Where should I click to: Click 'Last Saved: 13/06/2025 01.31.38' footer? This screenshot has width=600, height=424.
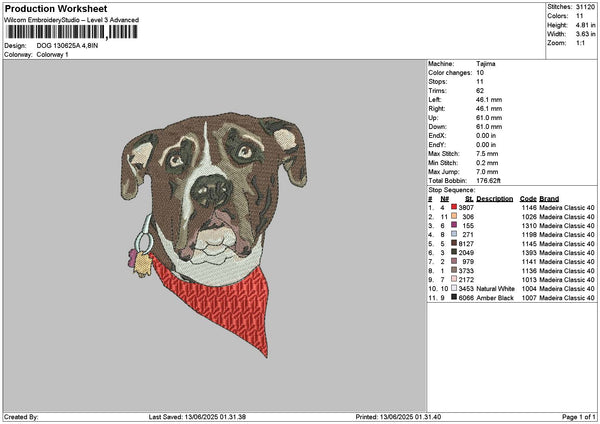197,417
